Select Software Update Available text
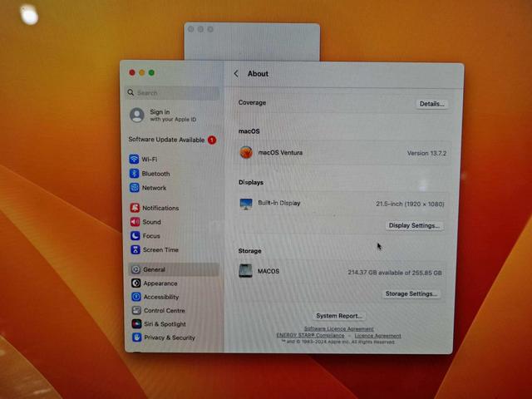The height and width of the screenshot is (399, 532). pyautogui.click(x=166, y=140)
